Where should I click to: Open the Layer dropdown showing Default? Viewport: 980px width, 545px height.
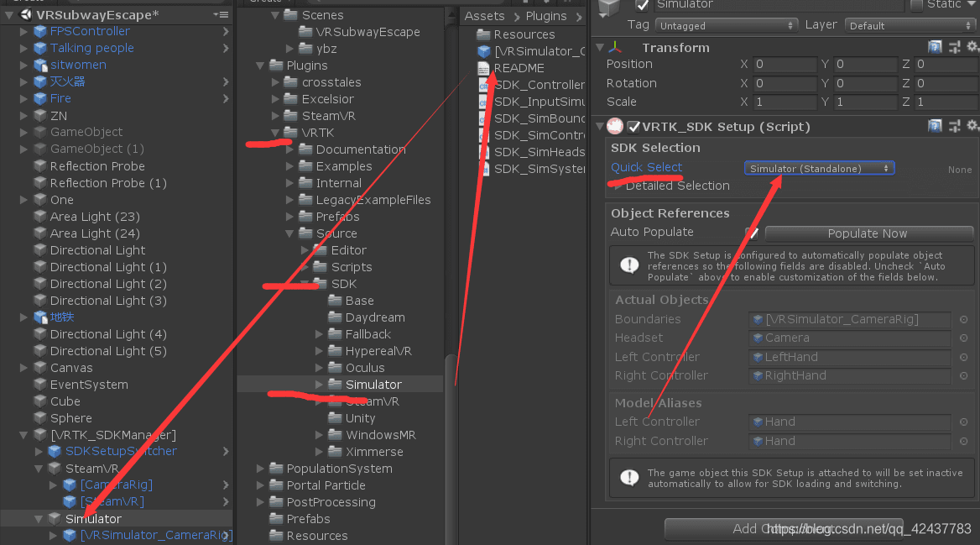pos(910,26)
